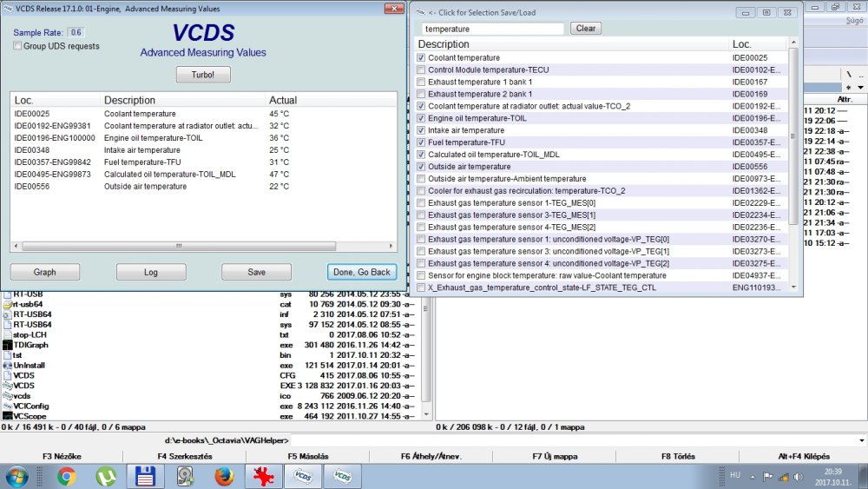Go to parent folder with the '..' button
The image size is (868, 489).
(861, 74)
